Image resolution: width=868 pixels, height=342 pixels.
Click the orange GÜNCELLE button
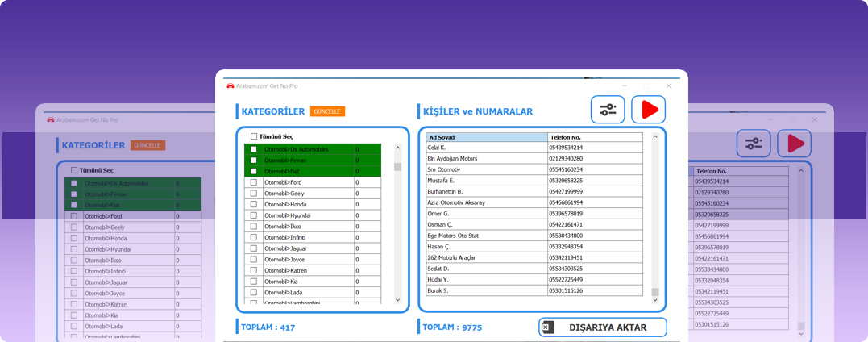[x=327, y=111]
